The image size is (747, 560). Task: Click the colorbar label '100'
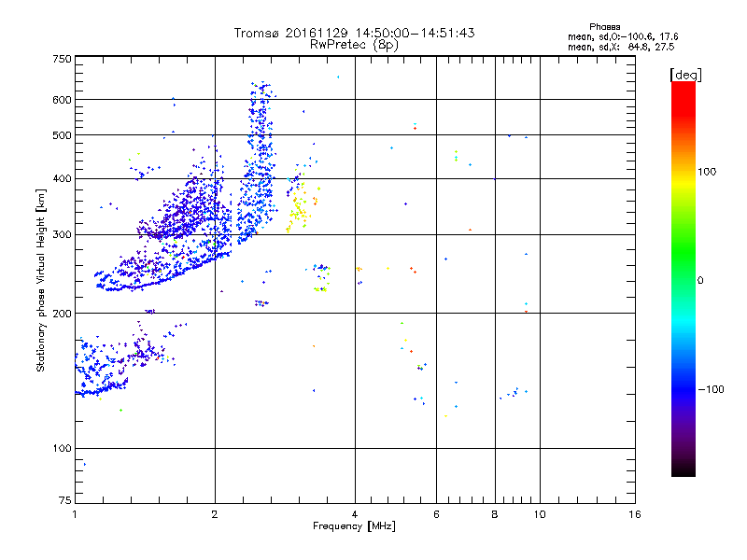707,172
